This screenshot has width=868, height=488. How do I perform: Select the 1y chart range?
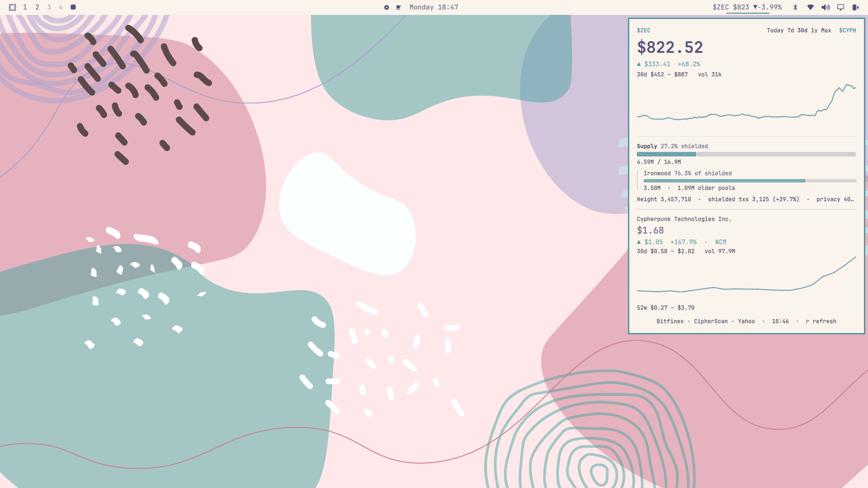pyautogui.click(x=814, y=30)
